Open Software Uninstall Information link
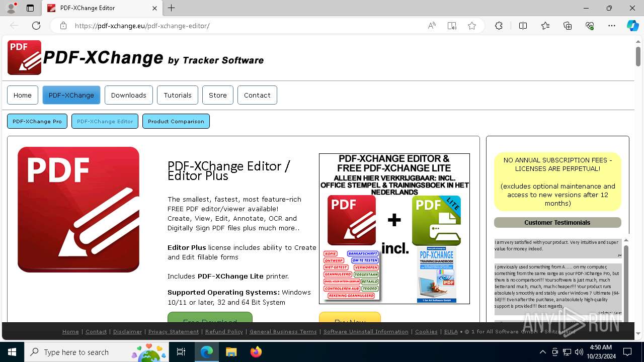The image size is (644, 362). click(366, 332)
